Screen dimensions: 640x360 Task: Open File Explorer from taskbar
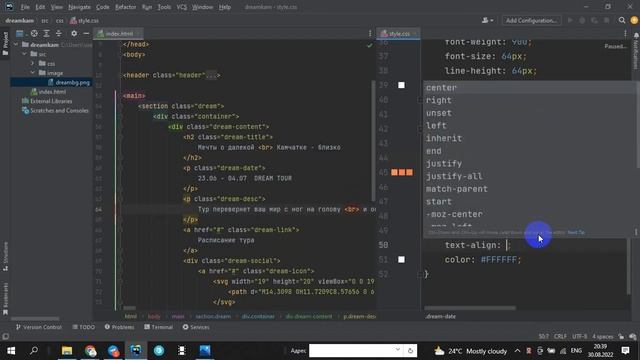[x=67, y=351]
